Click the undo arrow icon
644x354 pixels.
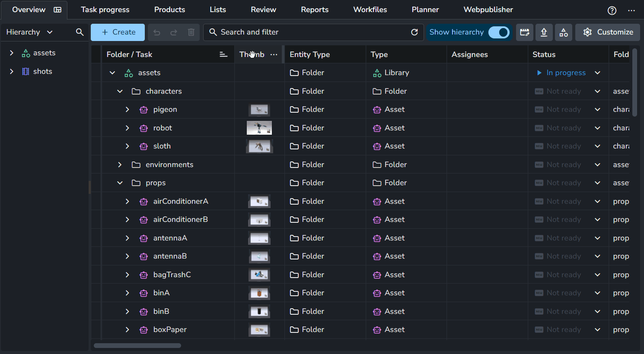(x=157, y=32)
